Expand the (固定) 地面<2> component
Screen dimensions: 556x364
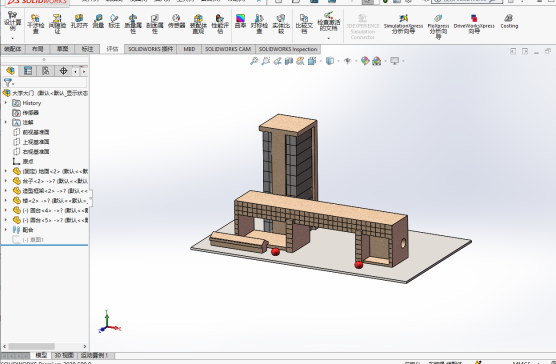coord(6,171)
